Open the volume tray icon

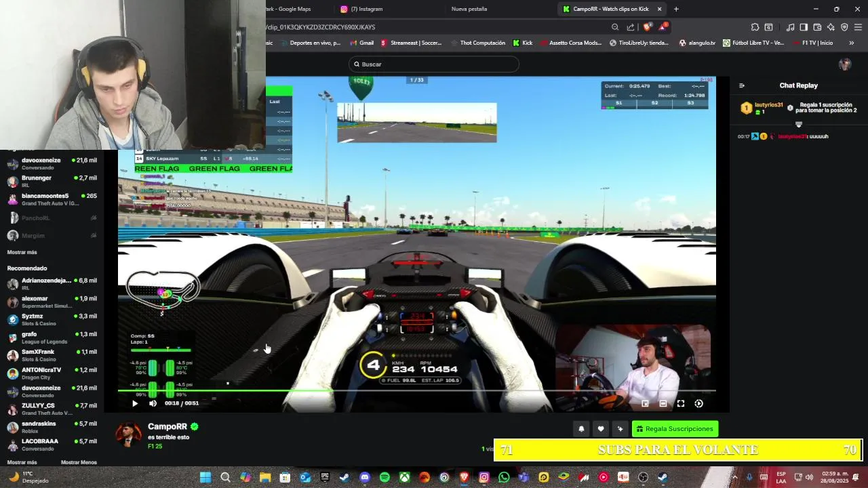[809, 477]
